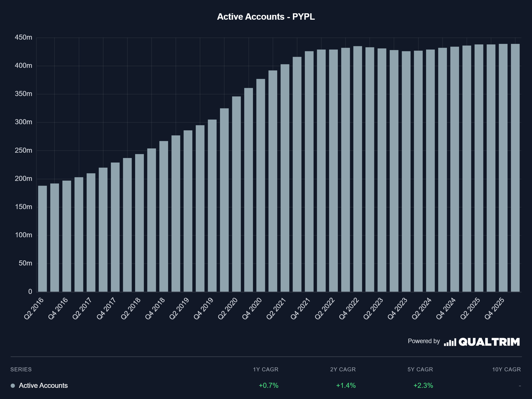
Task: Click the 'Q2 2019' x-axis label
Action: click(x=179, y=309)
